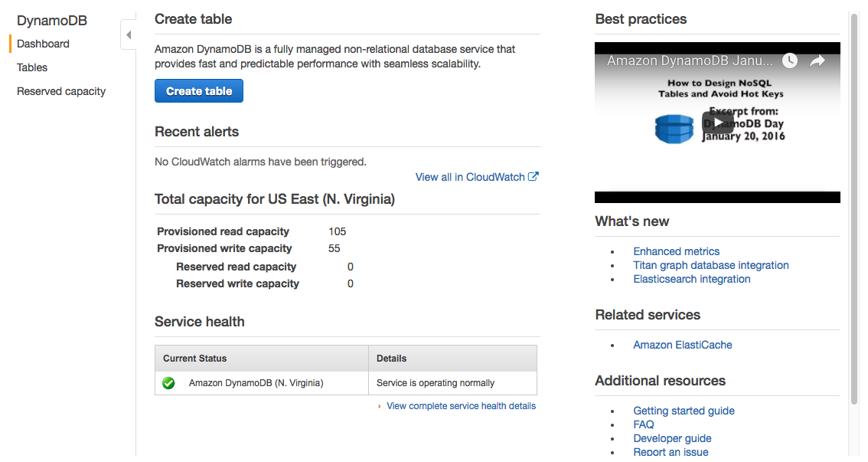Open the Getting started guide

pyautogui.click(x=684, y=411)
